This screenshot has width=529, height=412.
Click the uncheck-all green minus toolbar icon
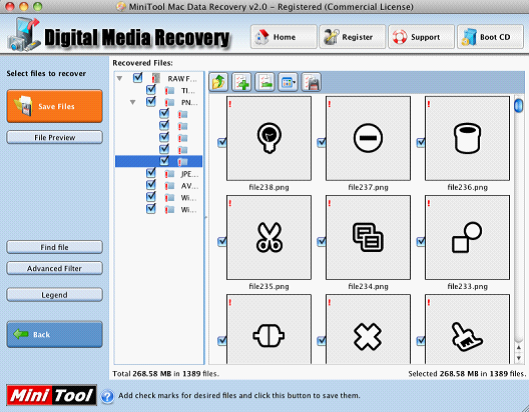point(265,82)
